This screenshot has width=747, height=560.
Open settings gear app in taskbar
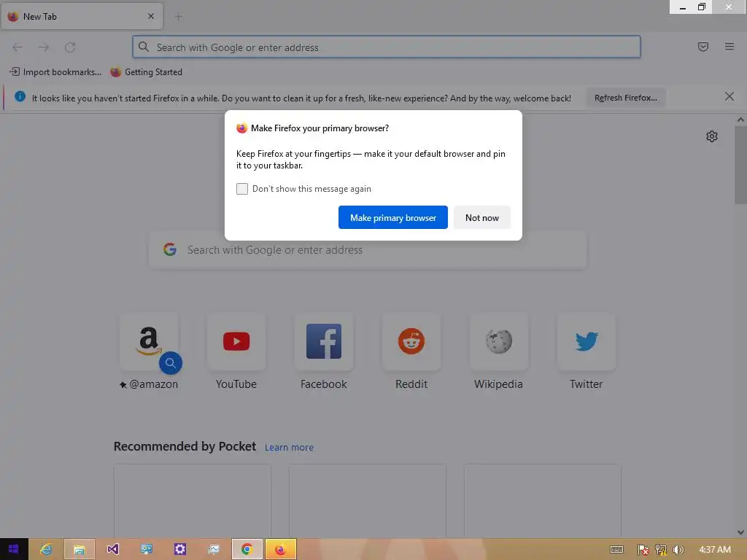(180, 549)
